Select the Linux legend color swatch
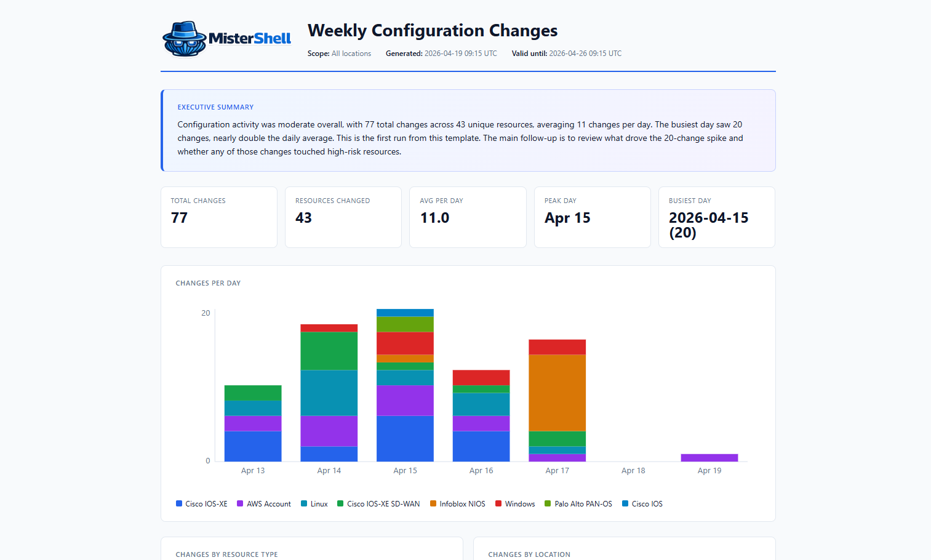The height and width of the screenshot is (560, 931). coord(304,503)
